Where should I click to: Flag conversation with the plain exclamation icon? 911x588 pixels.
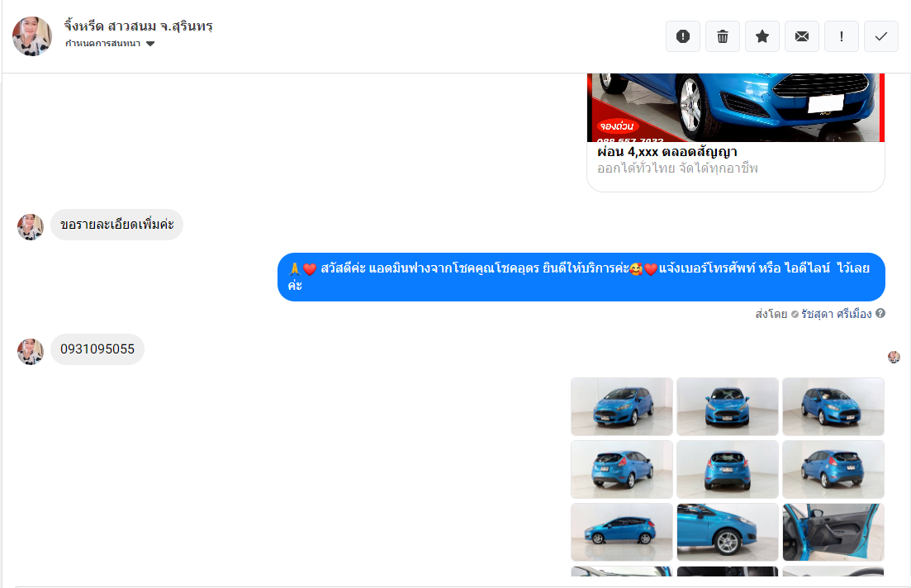coord(842,36)
